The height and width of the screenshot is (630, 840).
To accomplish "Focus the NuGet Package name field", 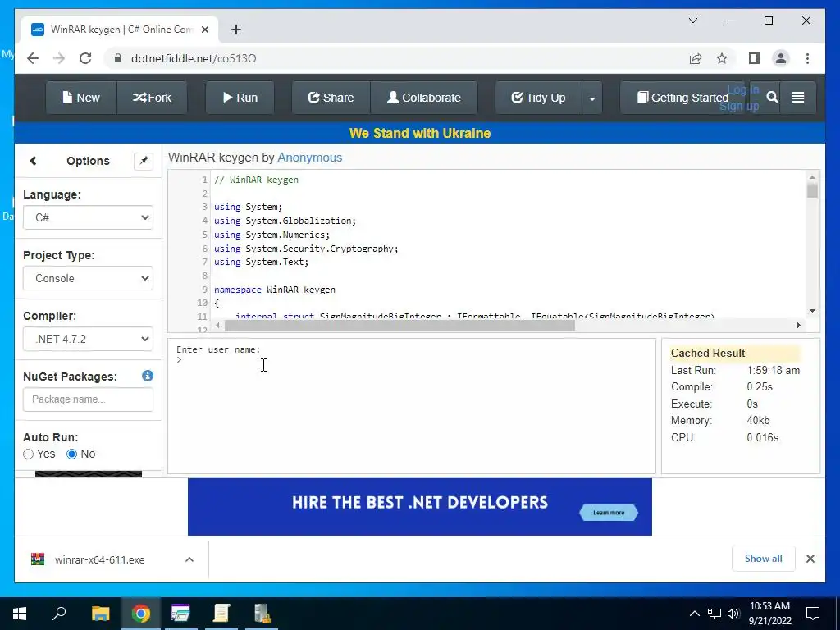I will pos(88,399).
